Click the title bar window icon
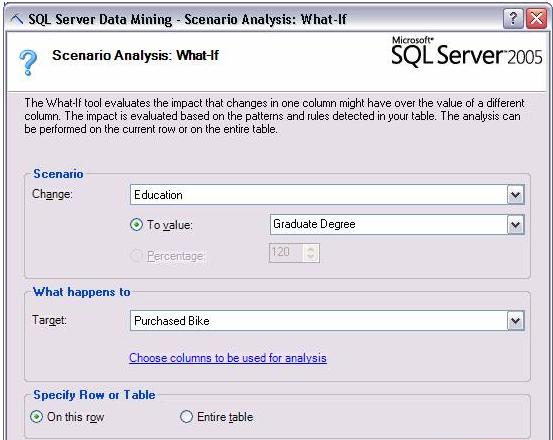This screenshot has height=440, width=553. click(17, 19)
